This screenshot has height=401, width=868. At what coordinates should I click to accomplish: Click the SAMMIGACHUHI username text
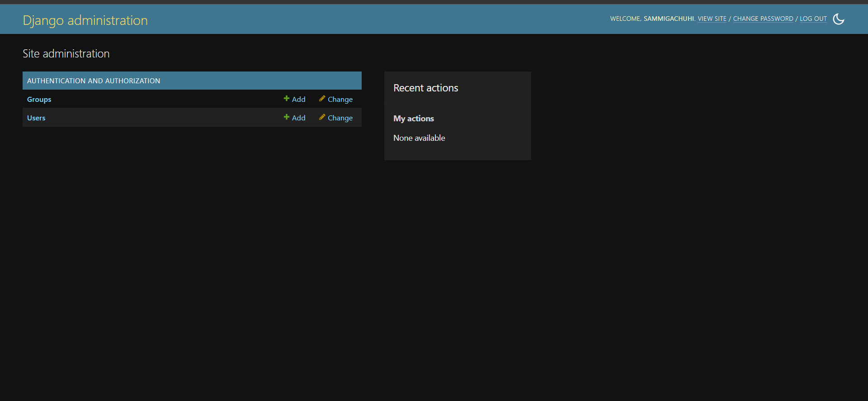pyautogui.click(x=669, y=19)
